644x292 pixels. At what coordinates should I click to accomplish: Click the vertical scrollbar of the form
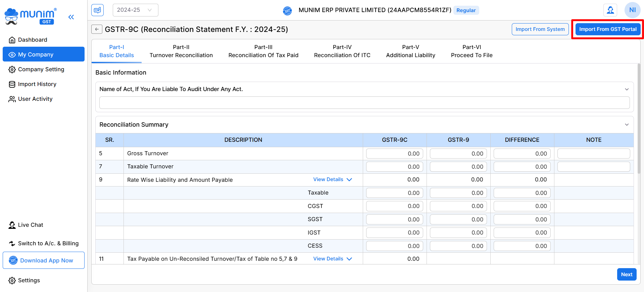pos(639,118)
